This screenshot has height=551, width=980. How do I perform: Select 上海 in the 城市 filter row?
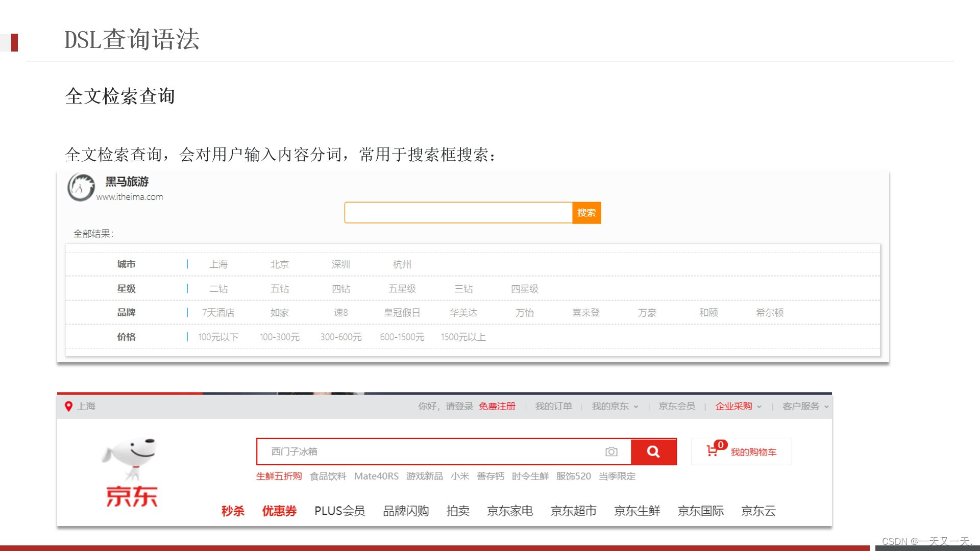coord(219,264)
